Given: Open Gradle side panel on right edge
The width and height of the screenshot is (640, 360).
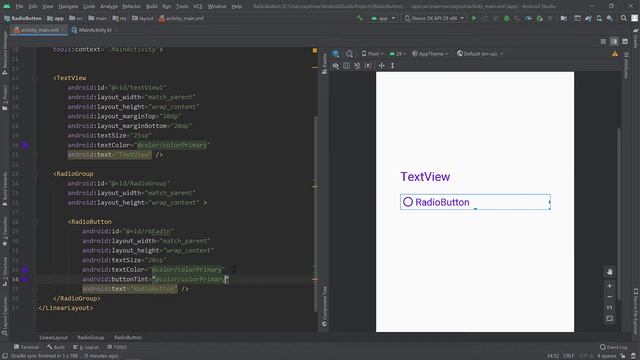Looking at the screenshot, I should tap(636, 39).
